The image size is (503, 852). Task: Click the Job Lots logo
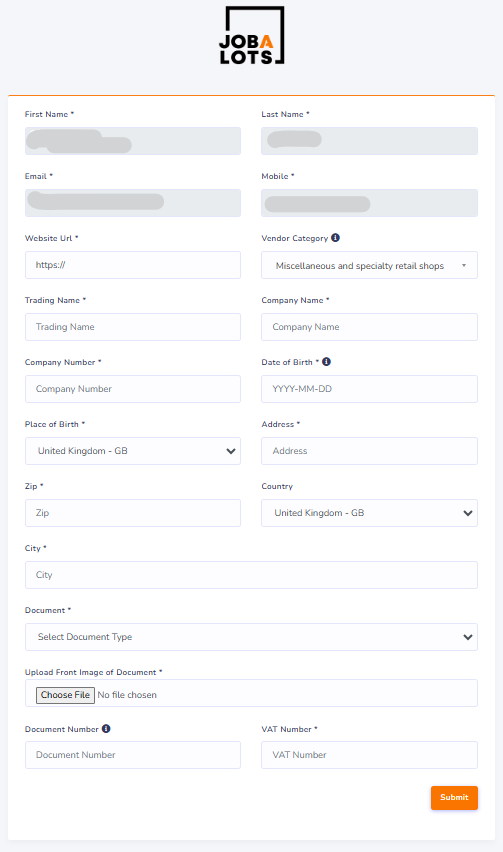pyautogui.click(x=252, y=35)
